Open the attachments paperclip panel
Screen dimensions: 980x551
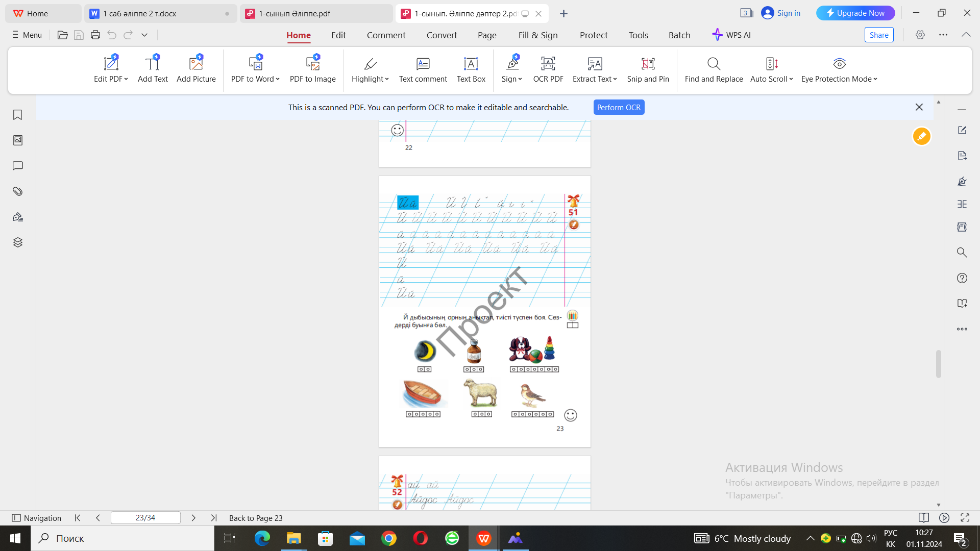coord(18,191)
